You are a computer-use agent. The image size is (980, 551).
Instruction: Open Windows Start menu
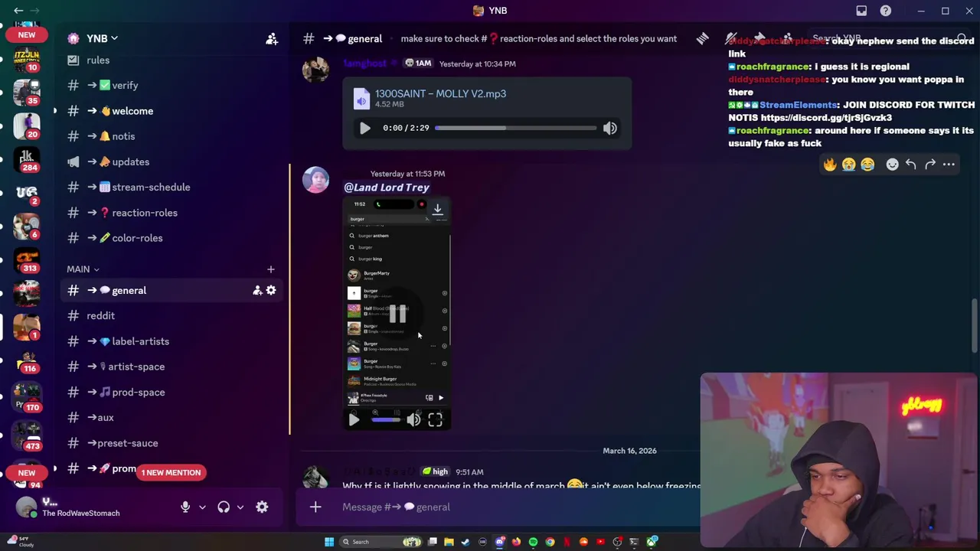tap(329, 542)
